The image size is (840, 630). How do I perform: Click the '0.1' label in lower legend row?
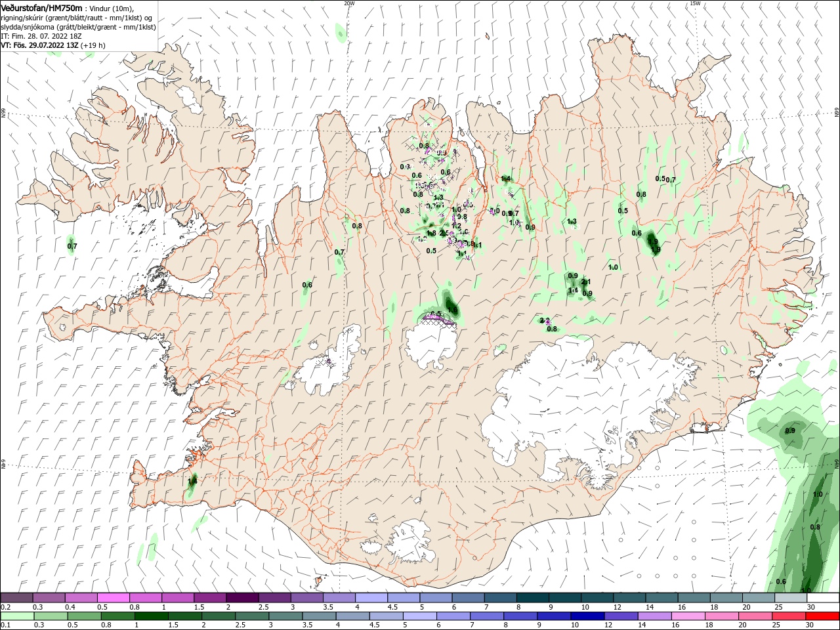pos(6,625)
